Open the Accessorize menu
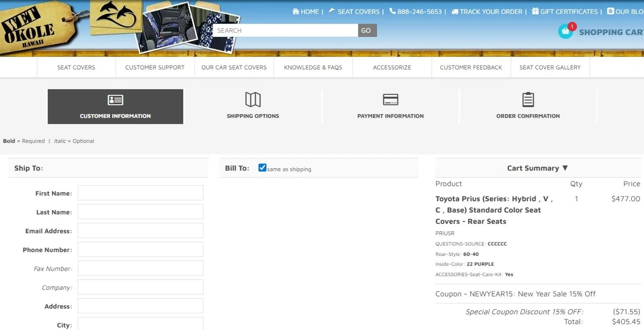 392,67
